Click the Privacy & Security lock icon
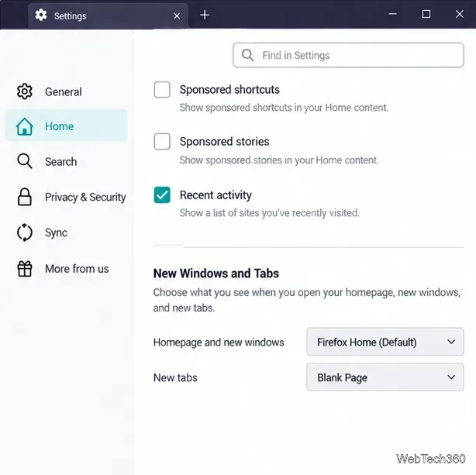Image resolution: width=476 pixels, height=475 pixels. pyautogui.click(x=25, y=197)
